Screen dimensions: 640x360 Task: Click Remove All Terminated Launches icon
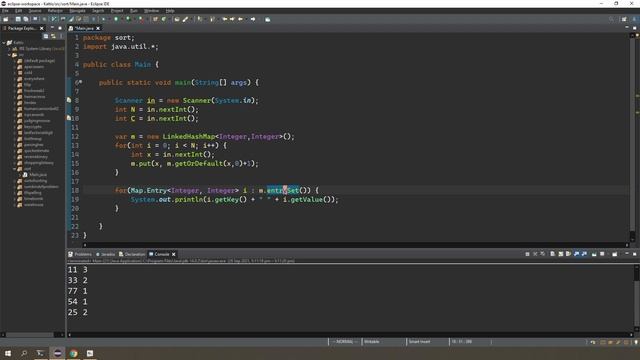pos(542,254)
